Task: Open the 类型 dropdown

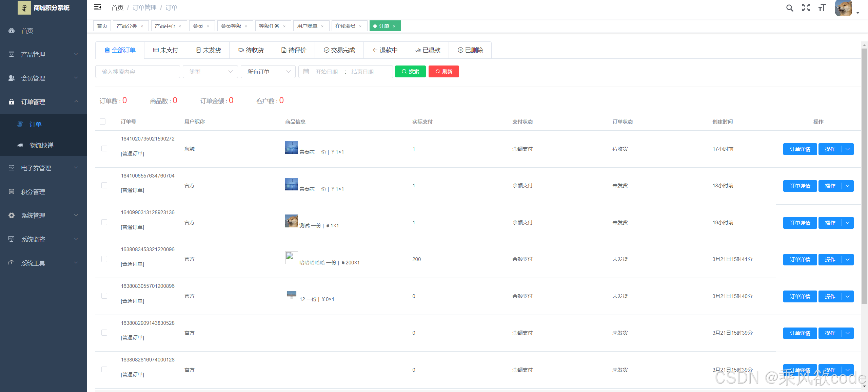Action: (210, 71)
